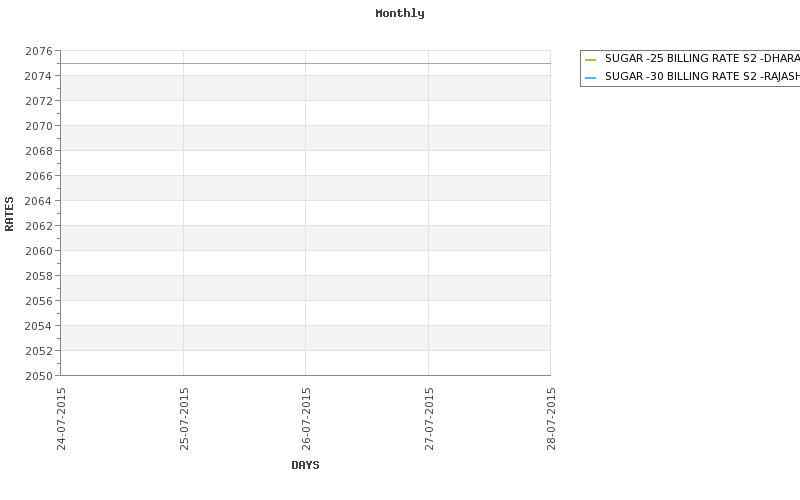The image size is (800, 500).
Task: Click the olive data line at 27-07-2015
Action: 429,64
